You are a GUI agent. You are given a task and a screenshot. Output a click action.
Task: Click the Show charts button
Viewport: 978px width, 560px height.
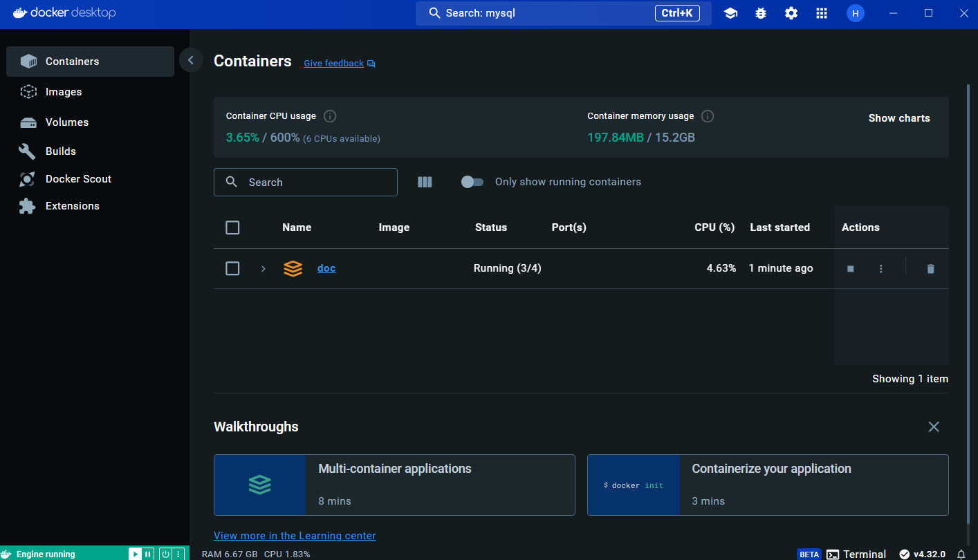click(x=899, y=118)
